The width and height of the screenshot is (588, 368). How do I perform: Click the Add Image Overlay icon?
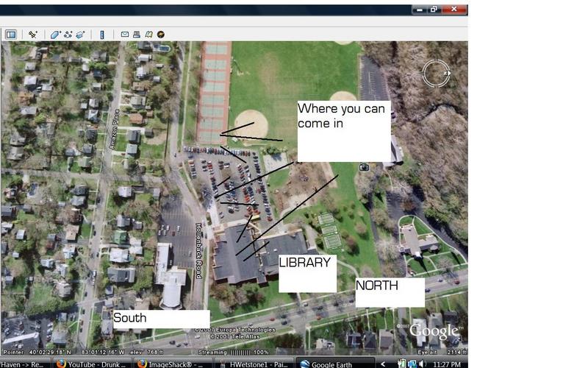[80, 34]
